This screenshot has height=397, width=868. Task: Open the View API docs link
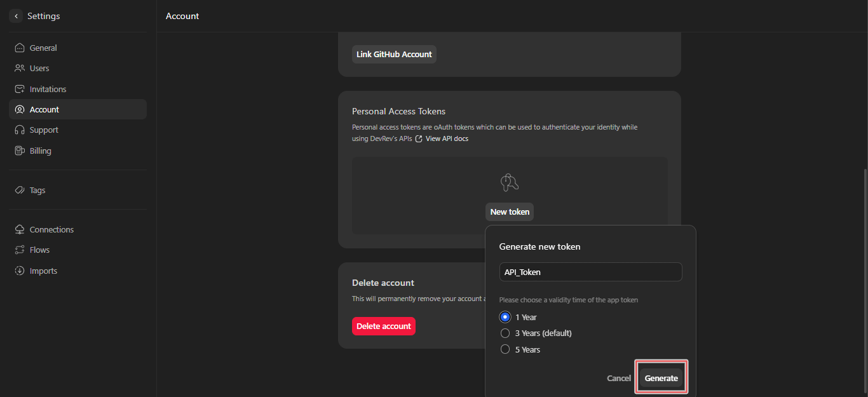click(x=446, y=138)
